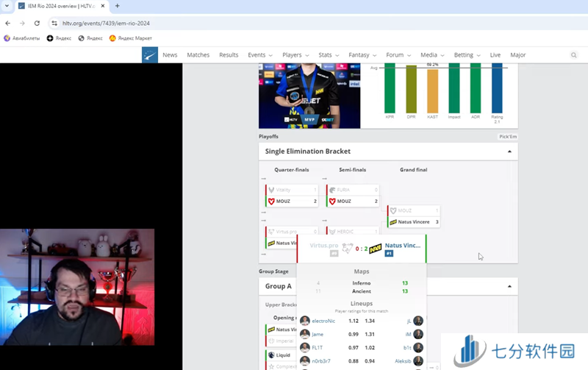Collapse the Group A section
This screenshot has height=370, width=588.
tap(509, 286)
